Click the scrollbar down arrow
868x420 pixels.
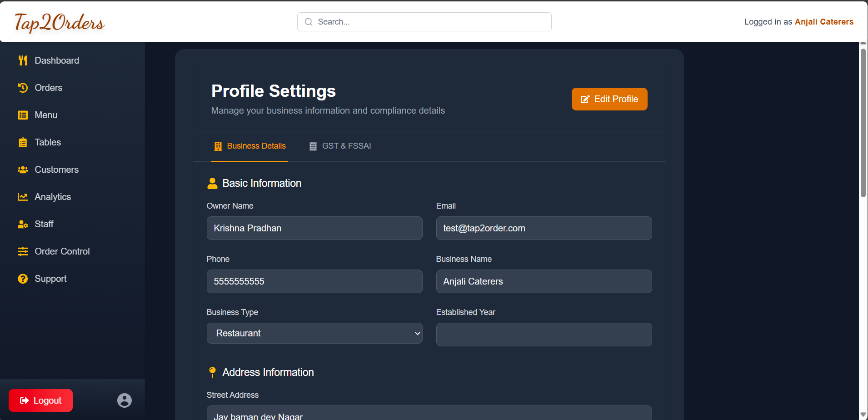click(x=863, y=415)
